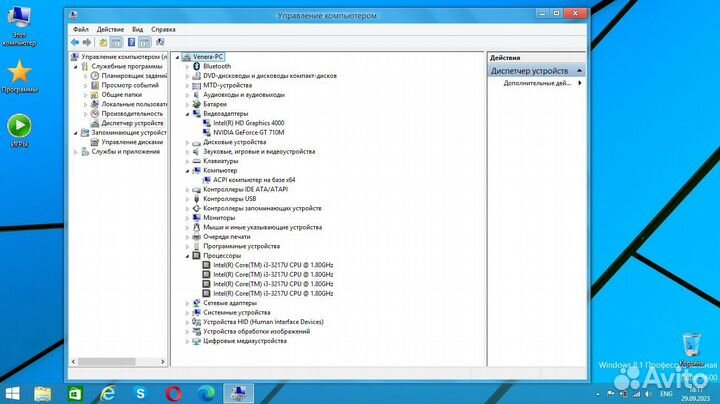Open Диспетчер устройств in the left tree

pyautogui.click(x=132, y=123)
